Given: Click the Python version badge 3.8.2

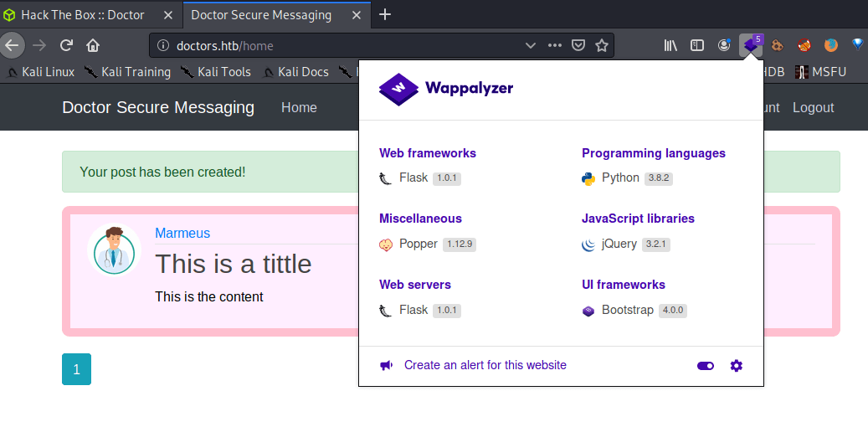Looking at the screenshot, I should (659, 178).
